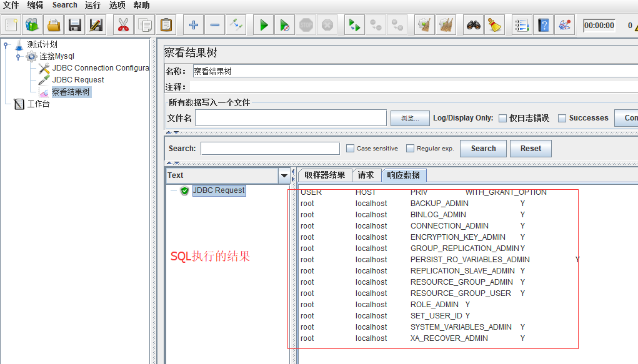The width and height of the screenshot is (638, 364).
Task: Click ROLE_ADMIN in response data
Action: pos(434,305)
